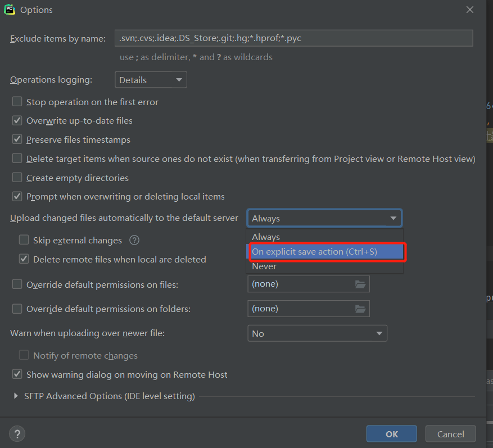This screenshot has width=493, height=448.
Task: Check Skip external changes
Action: pos(24,240)
